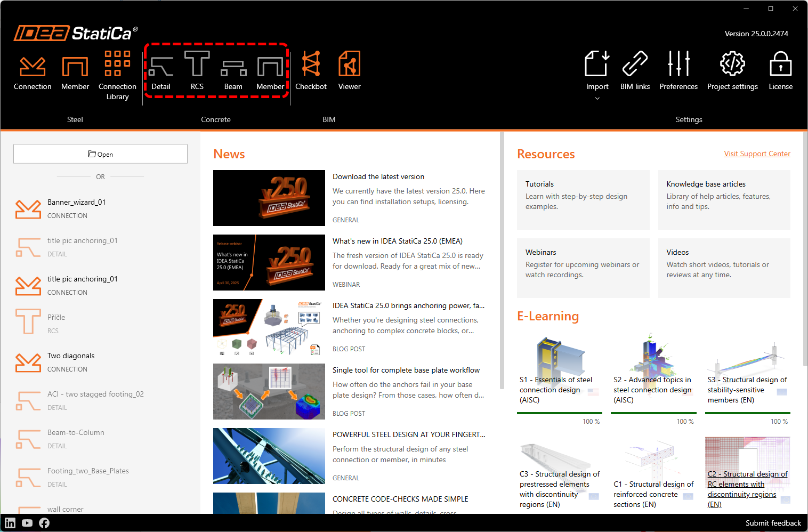Open recent detail Beam-to-Column
The width and height of the screenshot is (808, 532).
click(100, 439)
